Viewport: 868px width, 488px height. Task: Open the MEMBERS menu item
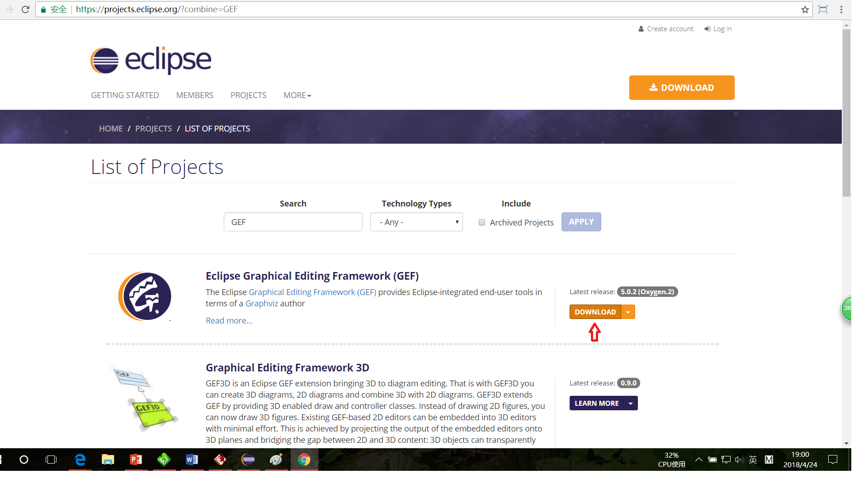coord(195,95)
